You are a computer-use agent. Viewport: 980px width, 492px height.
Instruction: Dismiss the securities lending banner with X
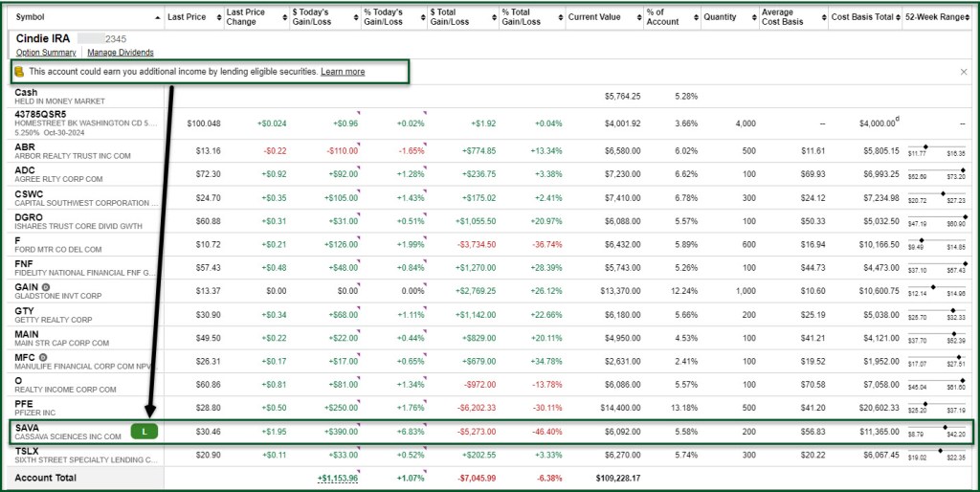click(963, 72)
